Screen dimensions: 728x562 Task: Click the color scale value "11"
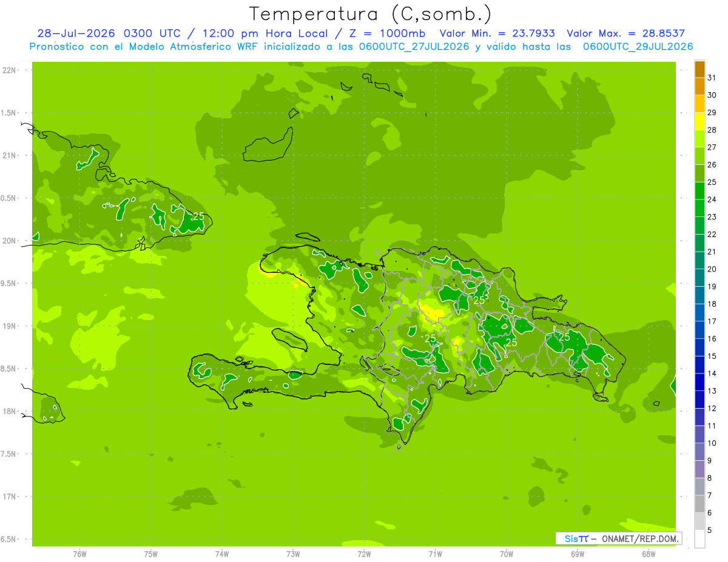[x=712, y=426]
